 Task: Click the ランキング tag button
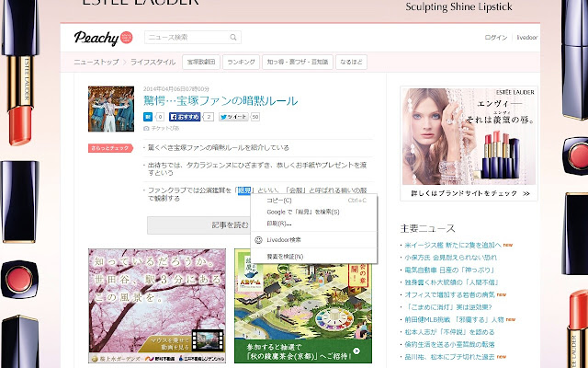point(241,62)
